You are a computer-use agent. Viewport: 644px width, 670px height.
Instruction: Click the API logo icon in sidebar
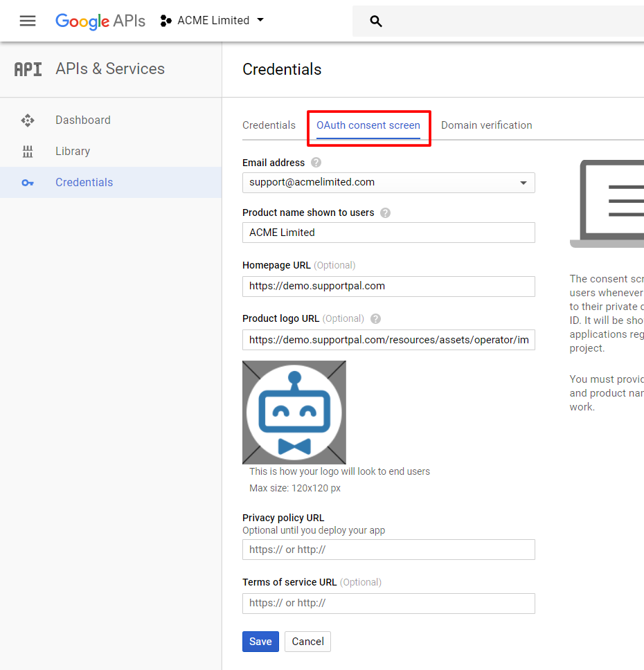click(x=28, y=69)
